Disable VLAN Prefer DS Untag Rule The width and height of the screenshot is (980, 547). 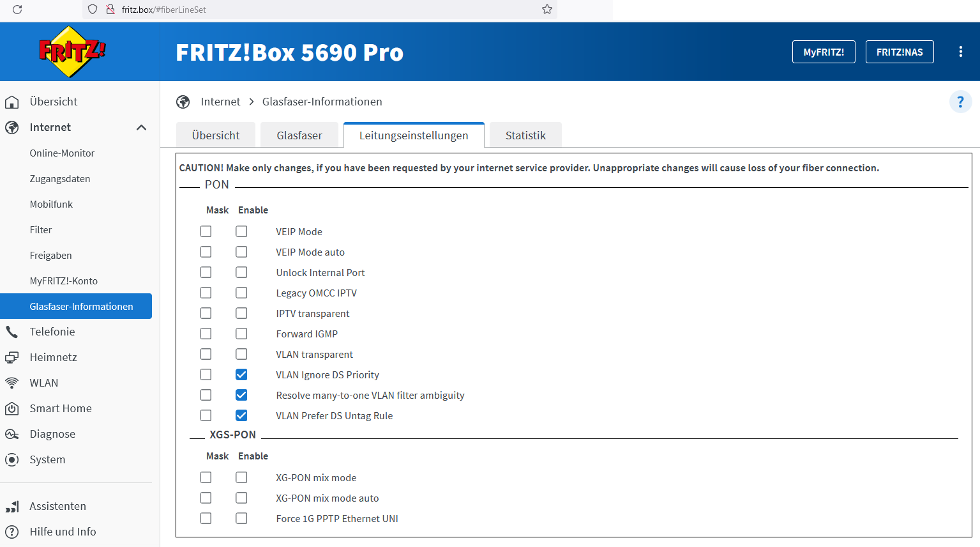[x=241, y=415]
